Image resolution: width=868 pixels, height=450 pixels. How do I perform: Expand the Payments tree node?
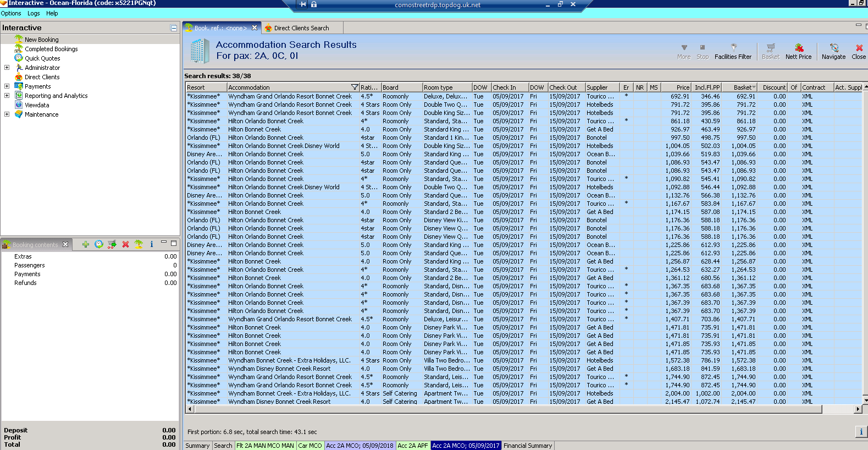(7, 86)
